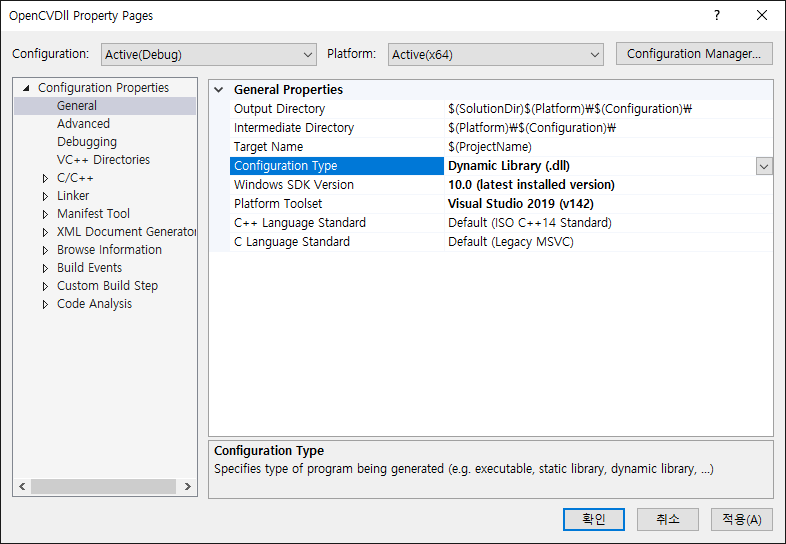Select the C Language Standard property row
Image resolution: width=786 pixels, height=544 pixels.
(x=337, y=242)
